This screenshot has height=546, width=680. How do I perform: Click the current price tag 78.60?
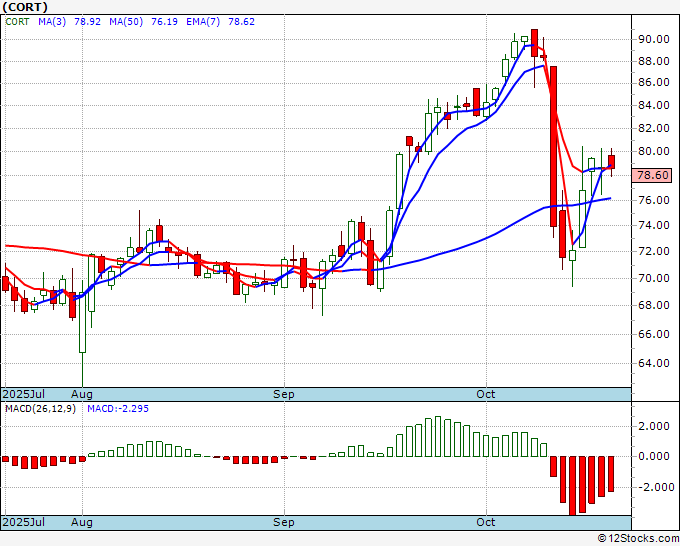click(x=652, y=175)
